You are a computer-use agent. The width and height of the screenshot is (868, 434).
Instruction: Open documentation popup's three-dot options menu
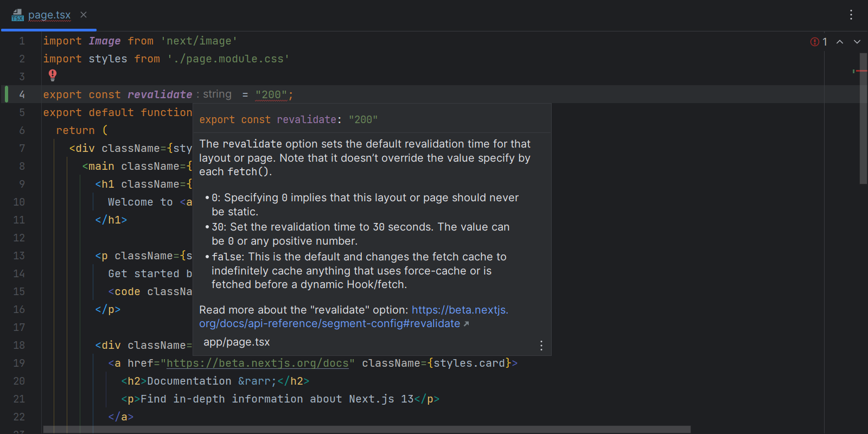(541, 346)
